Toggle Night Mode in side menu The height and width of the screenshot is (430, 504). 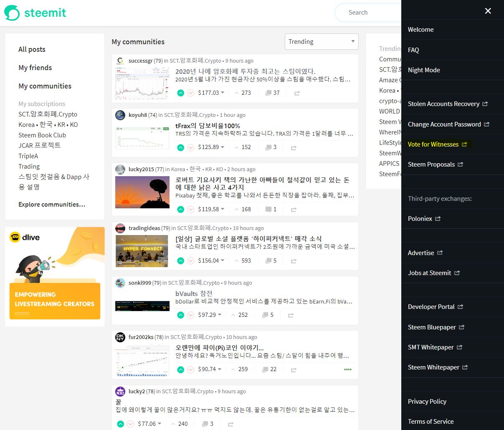coord(424,70)
